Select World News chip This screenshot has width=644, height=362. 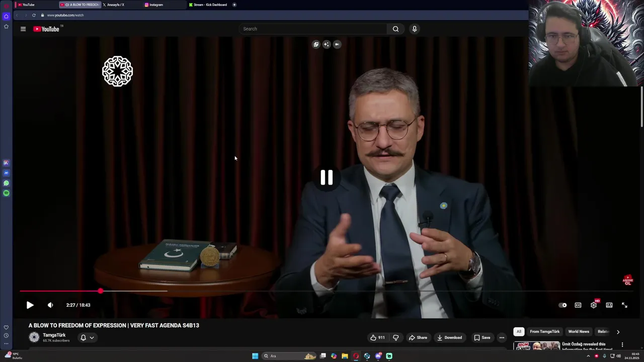tap(579, 332)
